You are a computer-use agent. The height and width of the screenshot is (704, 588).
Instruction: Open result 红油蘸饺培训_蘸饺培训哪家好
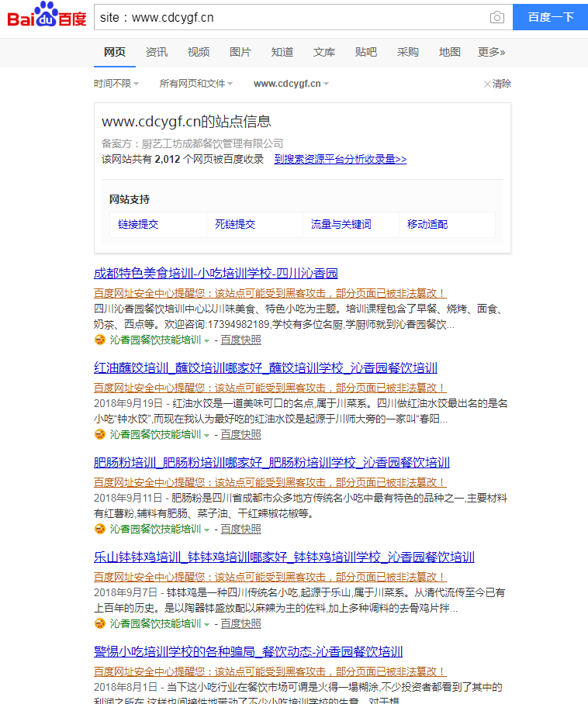[265, 368]
